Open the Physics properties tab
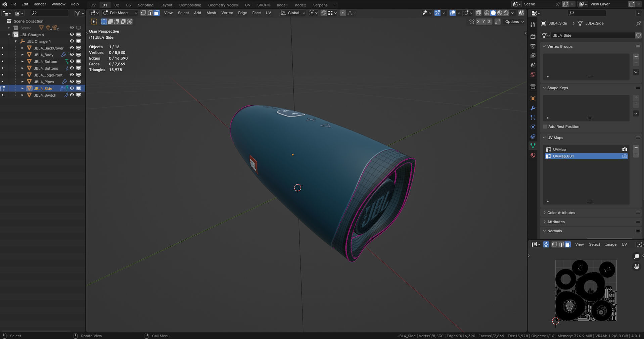This screenshot has height=339, width=644. (x=533, y=127)
